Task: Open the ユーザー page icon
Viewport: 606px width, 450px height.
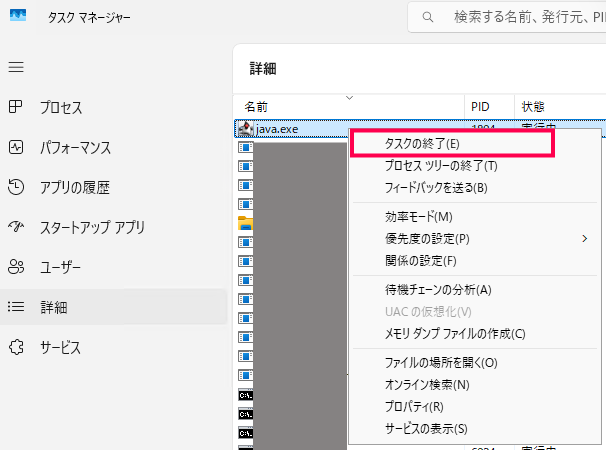Action: [x=16, y=267]
